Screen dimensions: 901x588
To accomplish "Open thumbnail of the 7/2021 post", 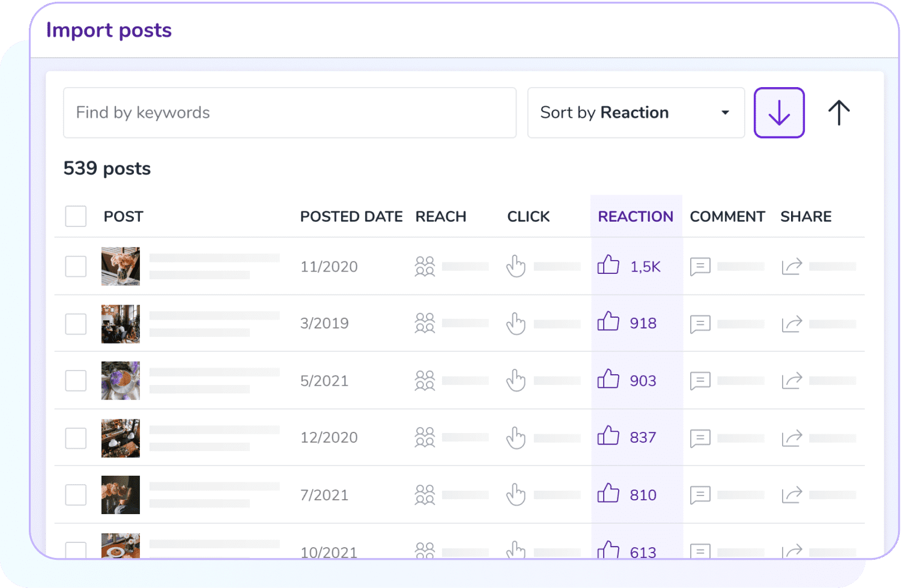I will [x=121, y=495].
